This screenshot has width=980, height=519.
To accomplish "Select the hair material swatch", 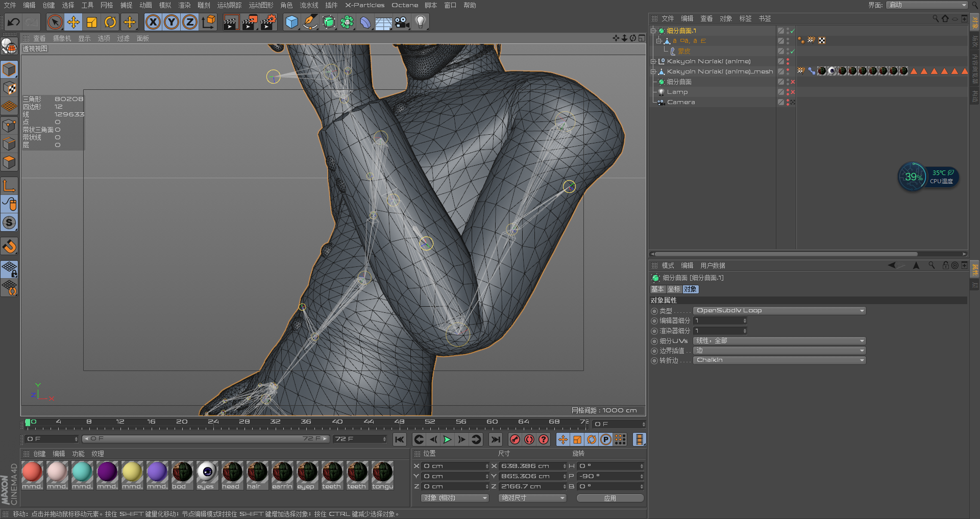I will (257, 475).
